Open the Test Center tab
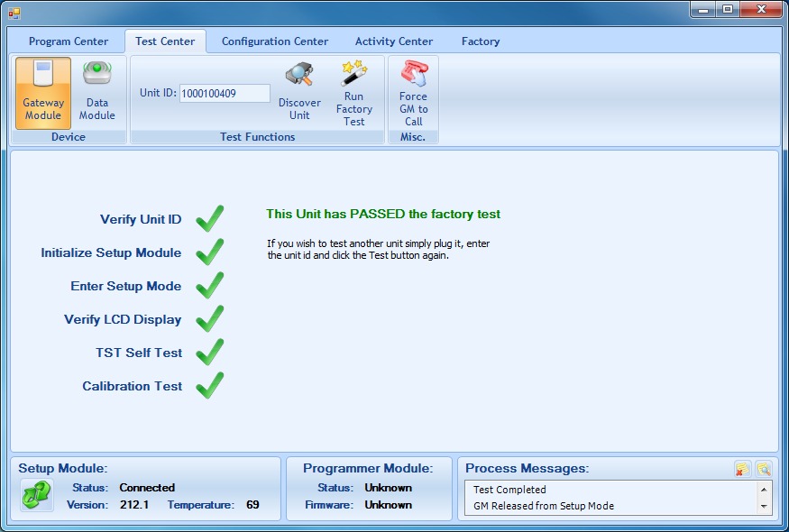Image resolution: width=789 pixels, height=532 pixels. tap(165, 41)
